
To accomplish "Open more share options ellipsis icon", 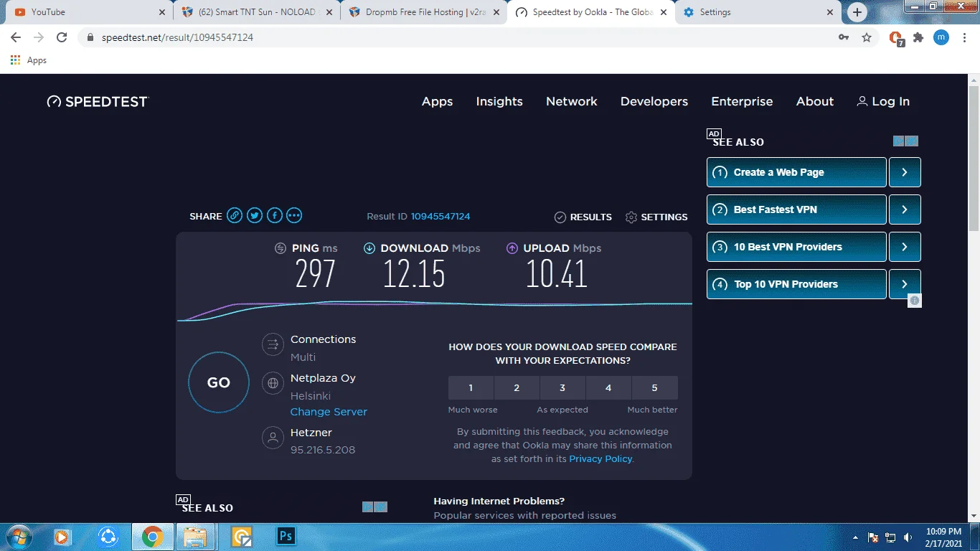I will pos(294,215).
